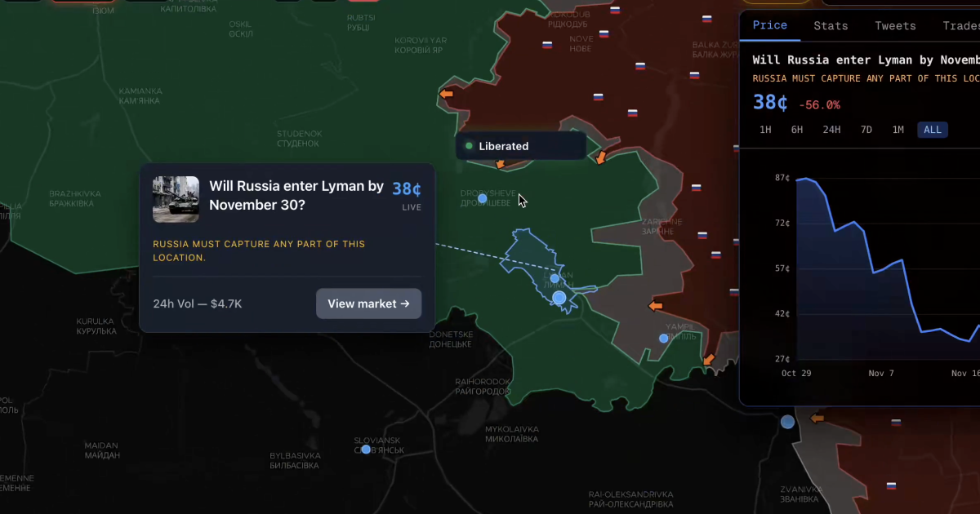This screenshot has width=980, height=514.
Task: Click the orange left-pointing arrow west of Yampil
Action: (x=655, y=306)
